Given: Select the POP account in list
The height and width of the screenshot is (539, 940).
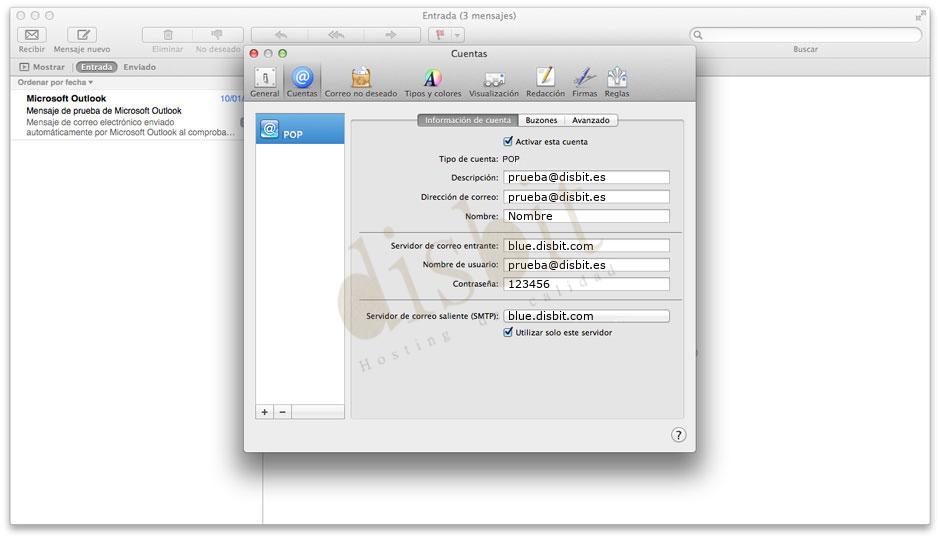Looking at the screenshot, I should tap(300, 130).
